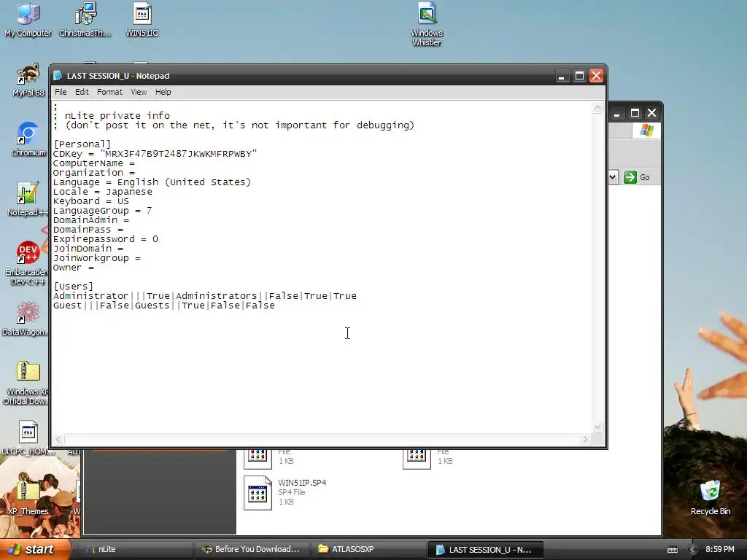This screenshot has width=747, height=560.
Task: Click the Expirepassword = 0 line
Action: (x=105, y=239)
